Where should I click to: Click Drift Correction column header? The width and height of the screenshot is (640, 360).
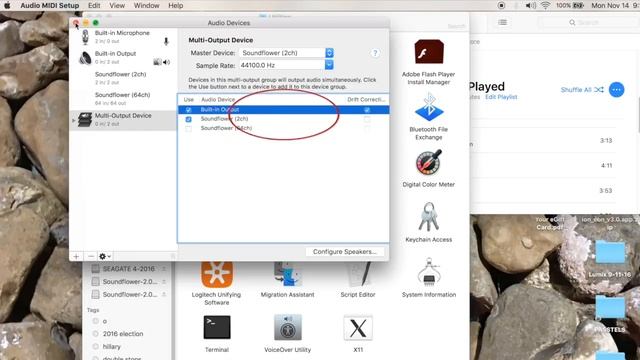click(x=366, y=100)
